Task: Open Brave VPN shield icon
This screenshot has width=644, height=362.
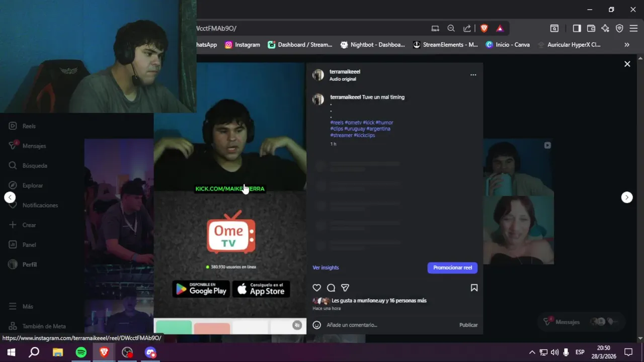Action: click(x=619, y=29)
